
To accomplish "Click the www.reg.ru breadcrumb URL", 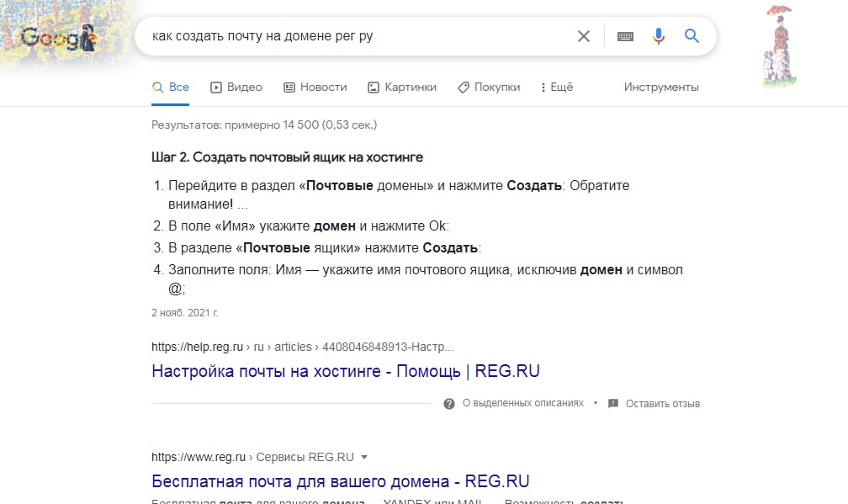I will point(252,457).
